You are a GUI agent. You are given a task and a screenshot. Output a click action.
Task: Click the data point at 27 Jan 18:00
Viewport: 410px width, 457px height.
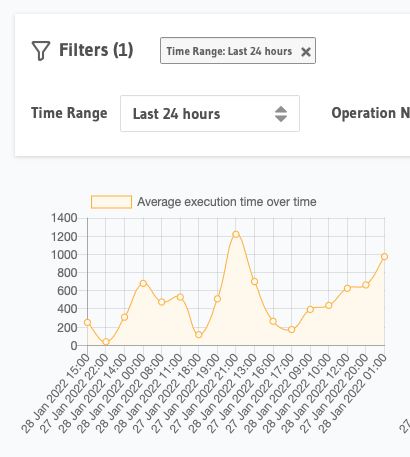coord(199,335)
